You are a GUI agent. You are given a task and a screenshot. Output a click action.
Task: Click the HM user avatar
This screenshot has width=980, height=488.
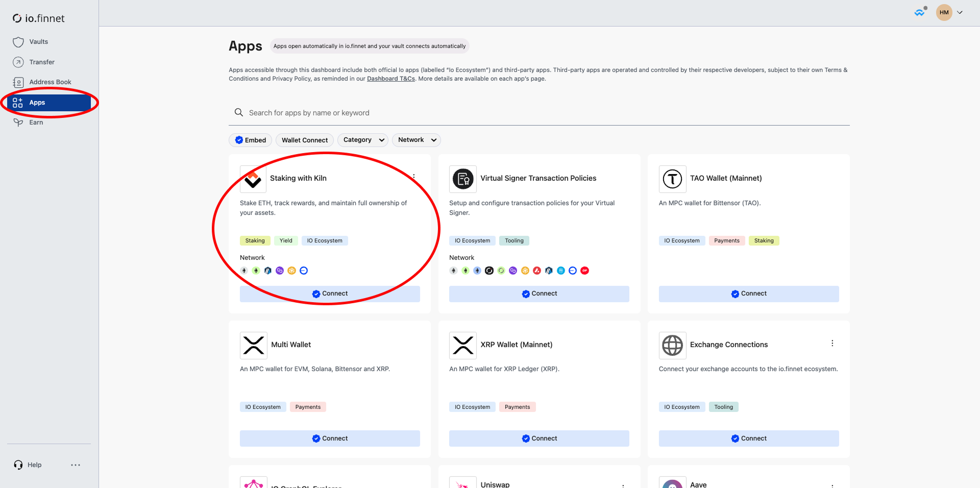(944, 12)
